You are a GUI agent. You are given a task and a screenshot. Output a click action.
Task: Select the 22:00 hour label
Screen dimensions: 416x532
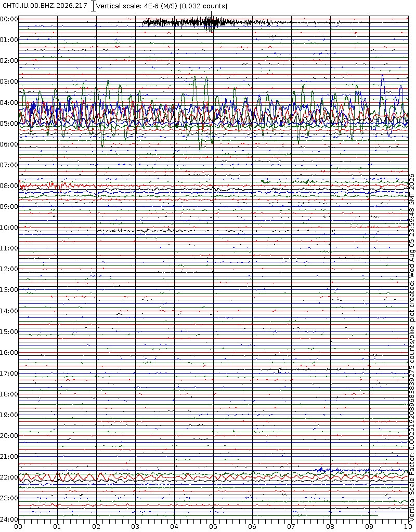(x=9, y=477)
